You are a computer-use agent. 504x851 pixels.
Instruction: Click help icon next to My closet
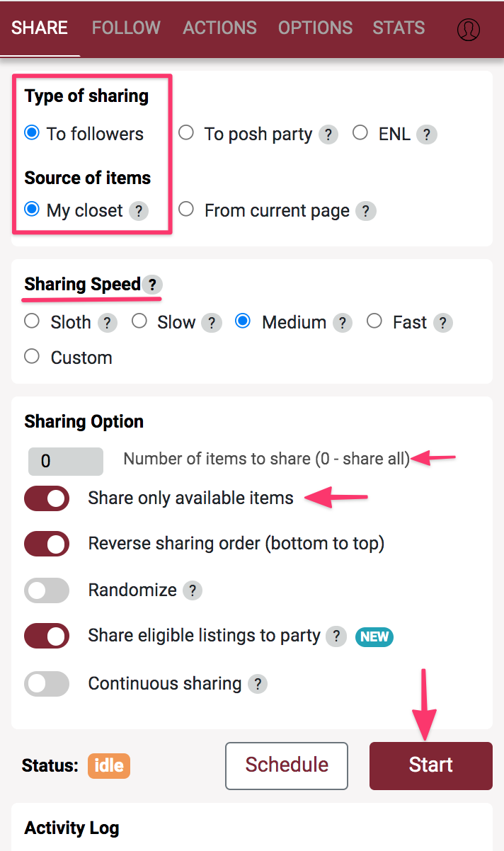coord(139,211)
